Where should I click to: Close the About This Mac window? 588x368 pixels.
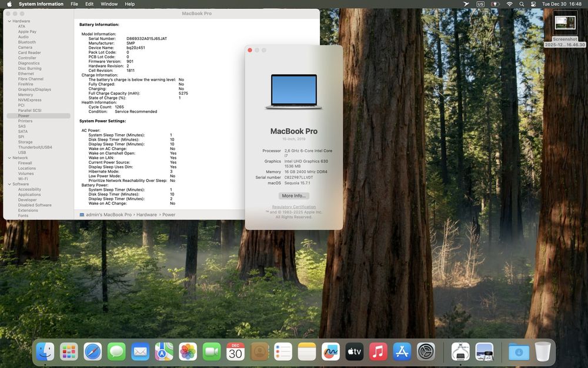click(250, 50)
